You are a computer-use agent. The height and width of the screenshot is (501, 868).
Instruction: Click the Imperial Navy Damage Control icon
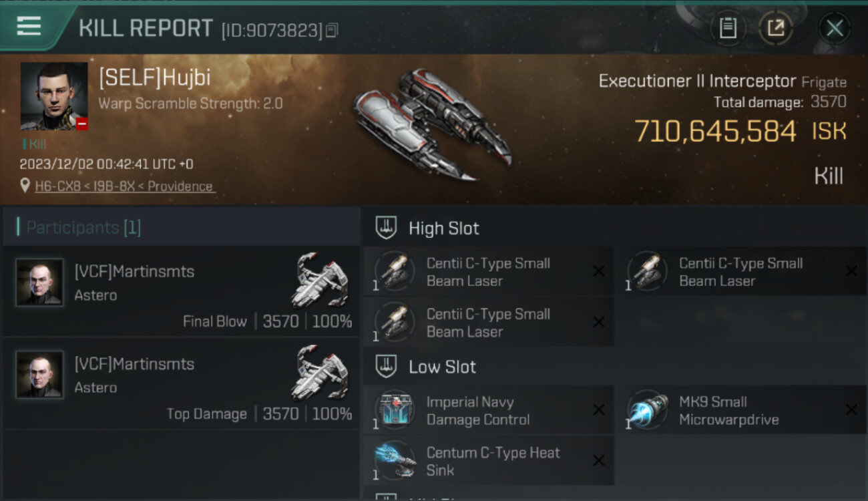coord(394,410)
